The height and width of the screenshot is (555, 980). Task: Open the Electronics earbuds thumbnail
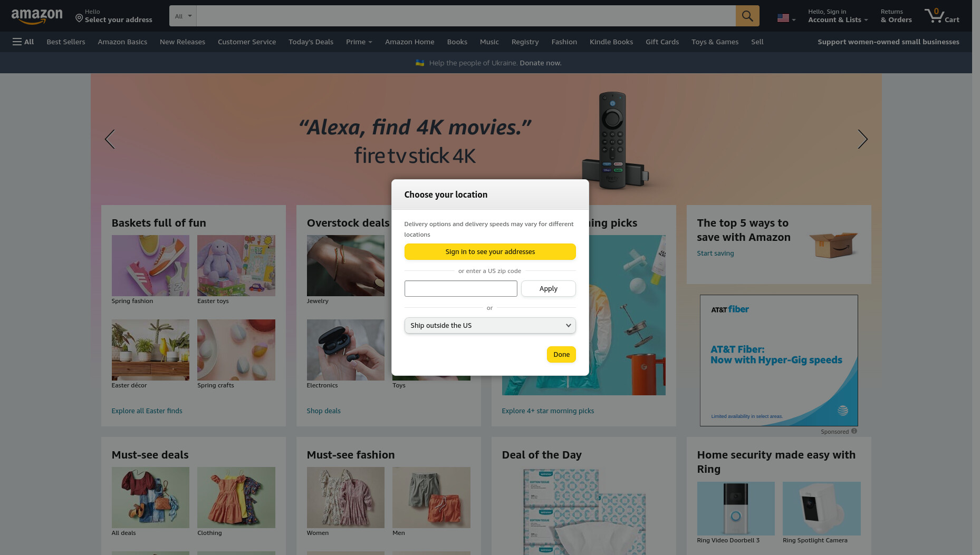pyautogui.click(x=345, y=350)
